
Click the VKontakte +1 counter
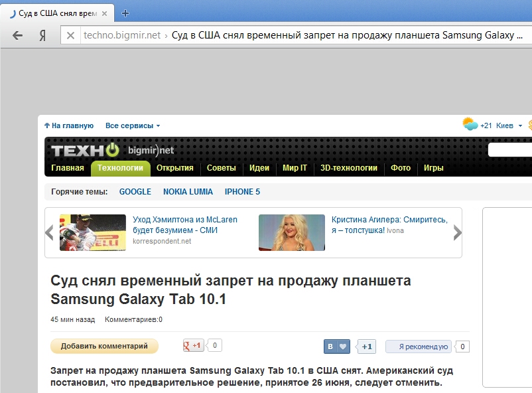pyautogui.click(x=366, y=347)
